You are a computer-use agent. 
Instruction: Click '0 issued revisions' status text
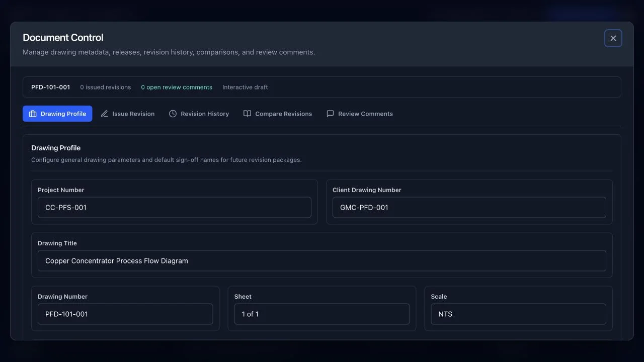coord(106,87)
